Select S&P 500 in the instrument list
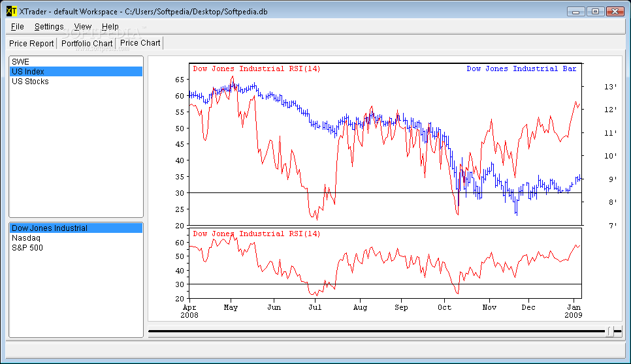The height and width of the screenshot is (364, 631). point(76,247)
